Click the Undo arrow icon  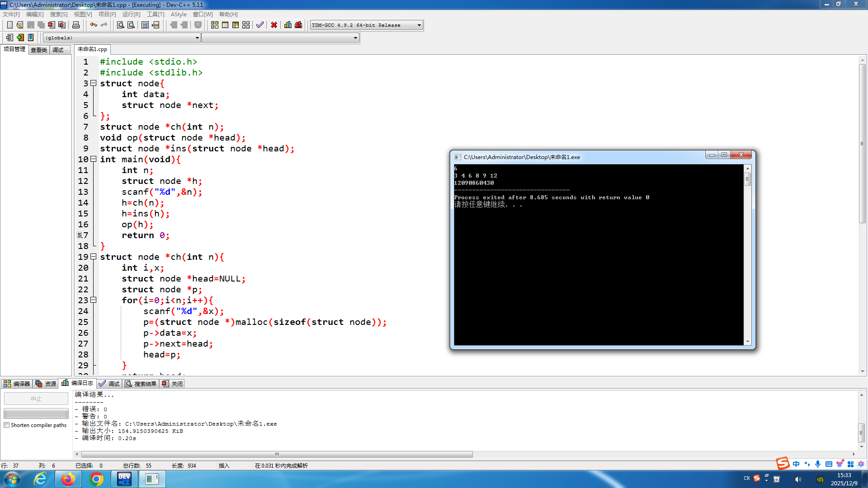[93, 25]
